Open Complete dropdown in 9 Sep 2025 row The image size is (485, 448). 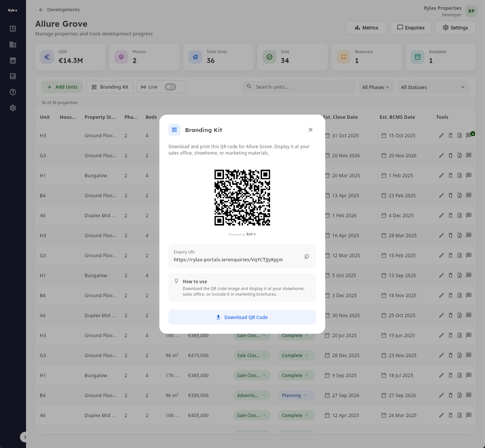pos(296,375)
